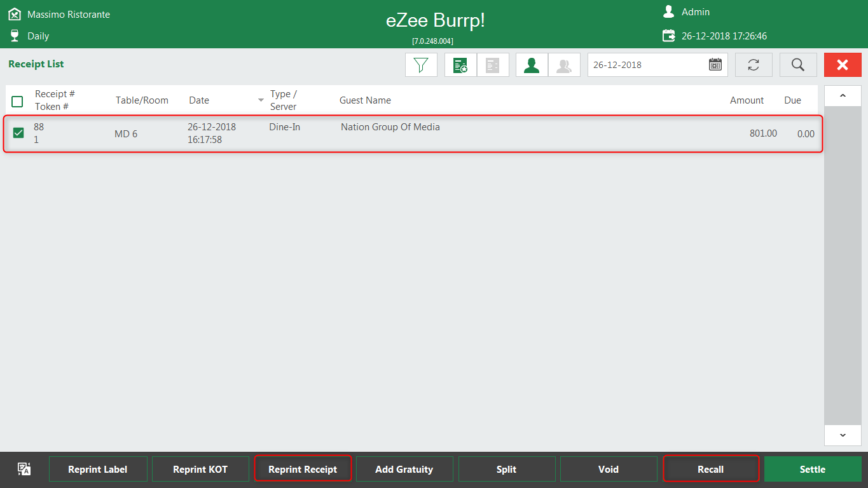Click the date field showing 26-12-2018
868x488 pixels.
[x=658, y=65]
